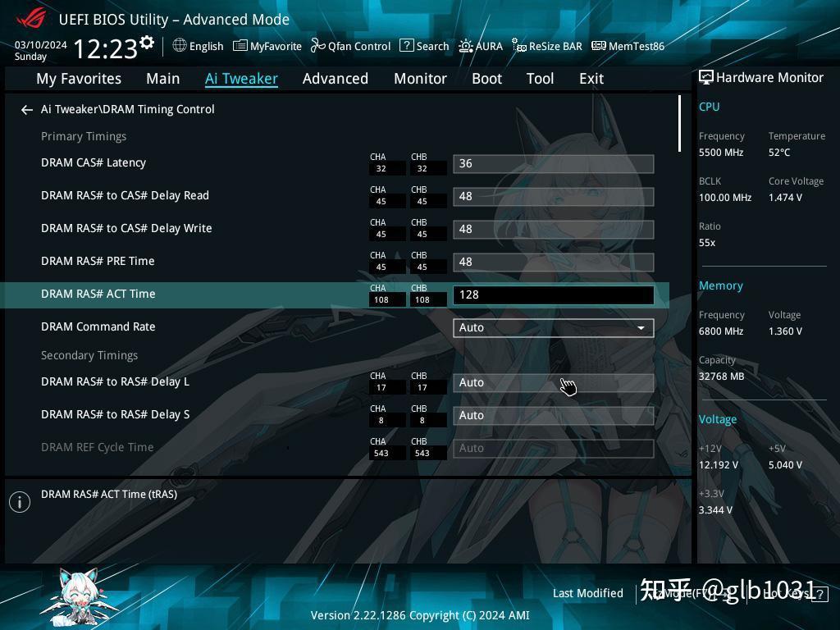This screenshot has width=840, height=630.
Task: Click RAS# to RAS# Delay L field
Action: [x=554, y=382]
